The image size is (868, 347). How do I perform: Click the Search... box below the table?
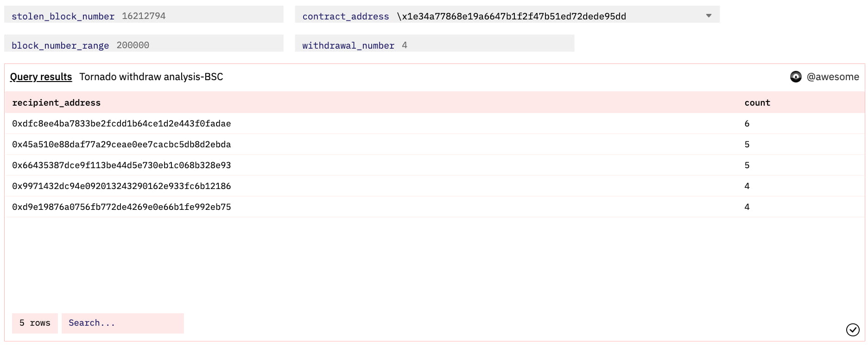122,323
